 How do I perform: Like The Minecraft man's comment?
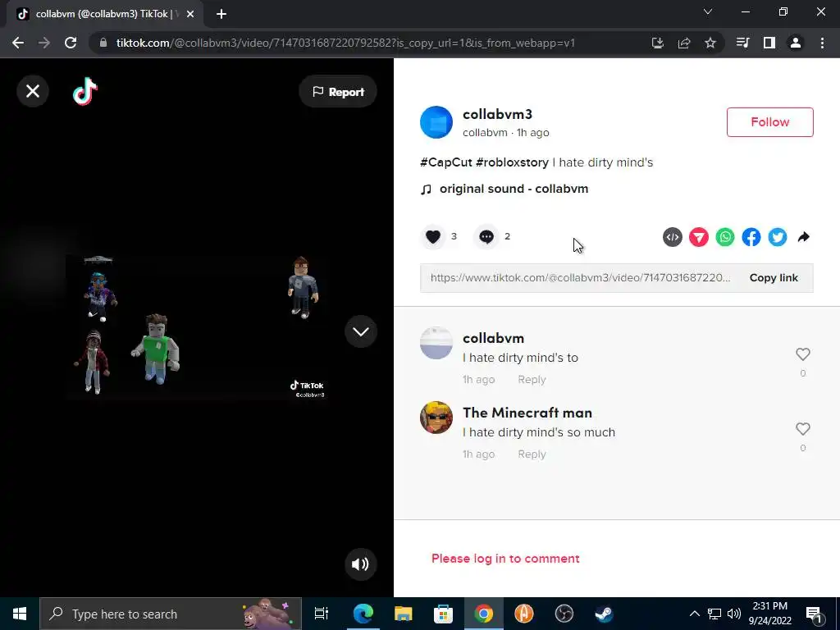[x=802, y=428]
